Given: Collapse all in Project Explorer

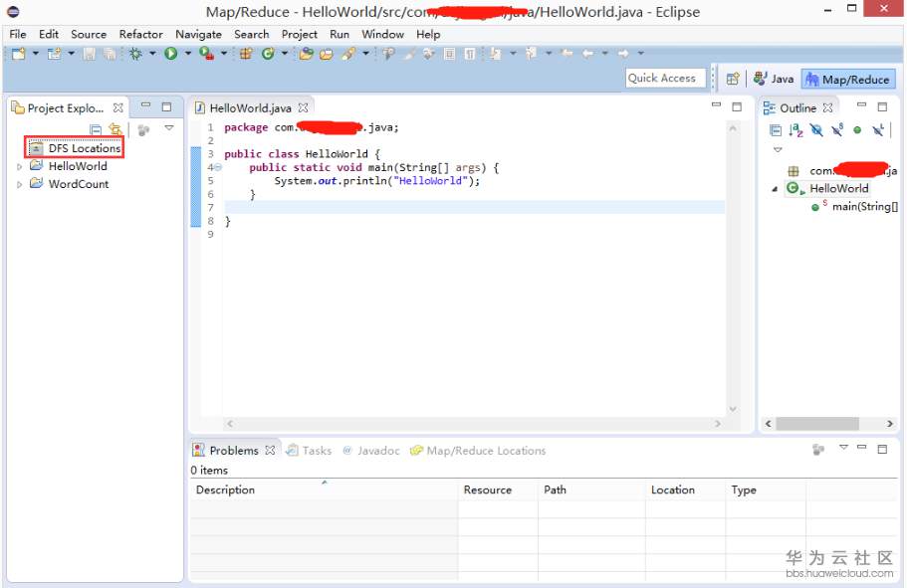Looking at the screenshot, I should [96, 129].
